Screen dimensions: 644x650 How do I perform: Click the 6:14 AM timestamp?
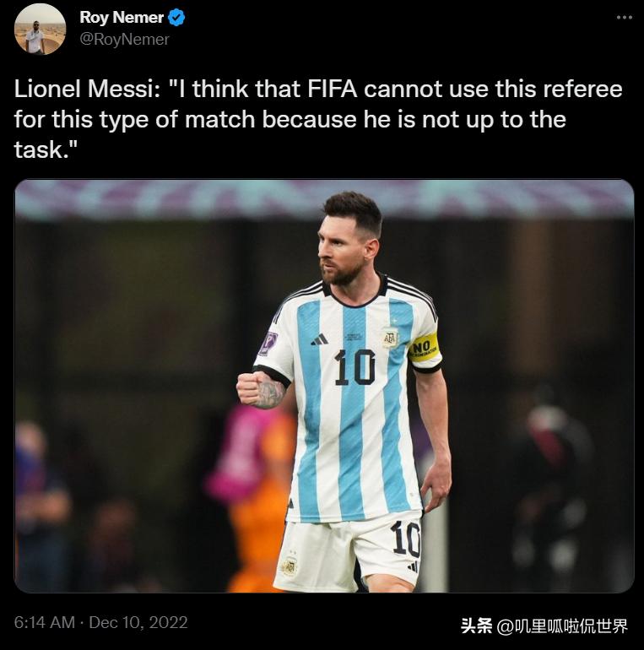(x=45, y=622)
